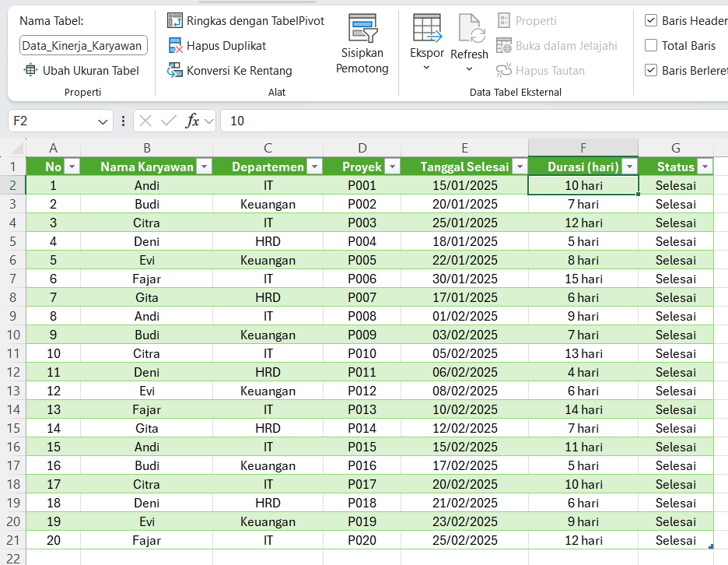The image size is (728, 565).
Task: Select column A header
Action: tap(54, 148)
